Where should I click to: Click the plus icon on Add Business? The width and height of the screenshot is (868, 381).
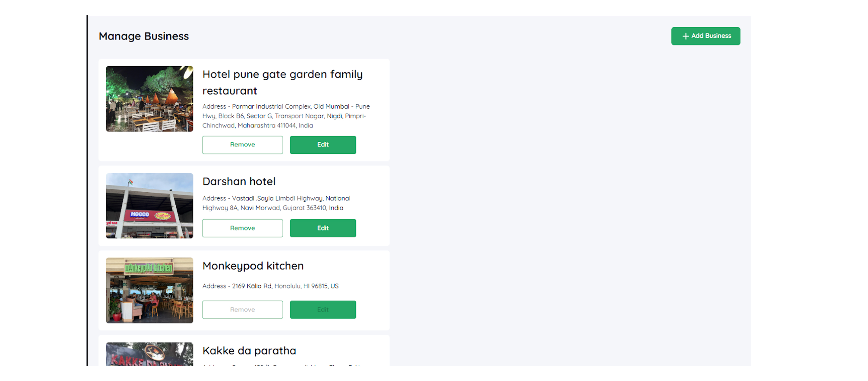(x=685, y=36)
